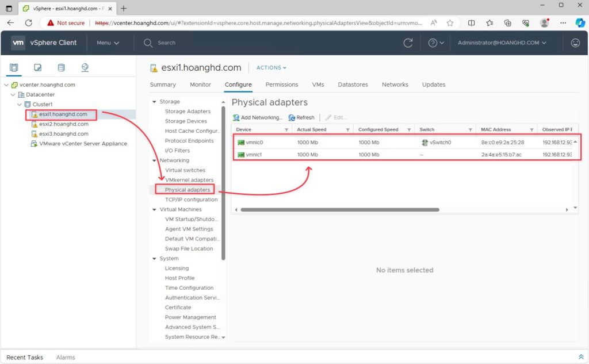Open Licensing settings
The image size is (589, 364).
click(x=177, y=268)
